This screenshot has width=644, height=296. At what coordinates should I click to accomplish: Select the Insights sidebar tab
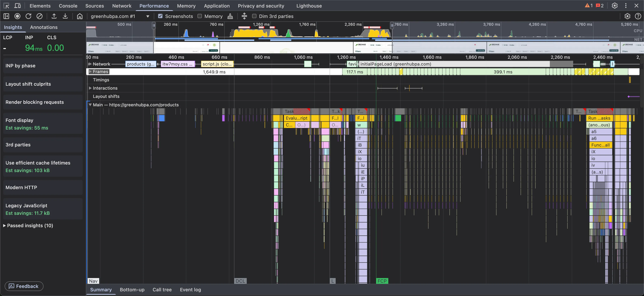pyautogui.click(x=13, y=27)
